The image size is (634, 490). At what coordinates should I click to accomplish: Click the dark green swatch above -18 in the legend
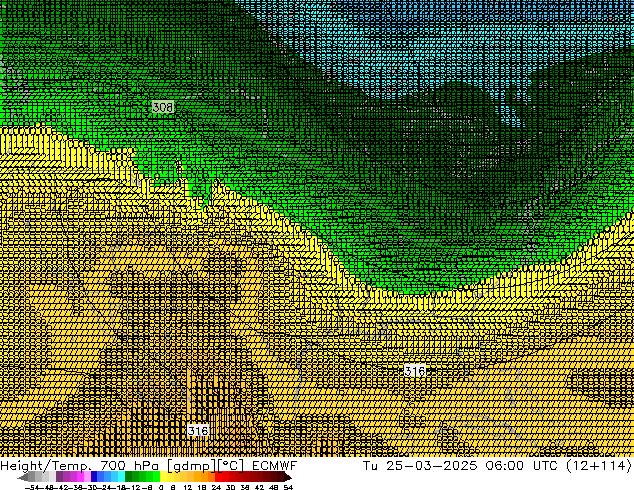pyautogui.click(x=129, y=477)
